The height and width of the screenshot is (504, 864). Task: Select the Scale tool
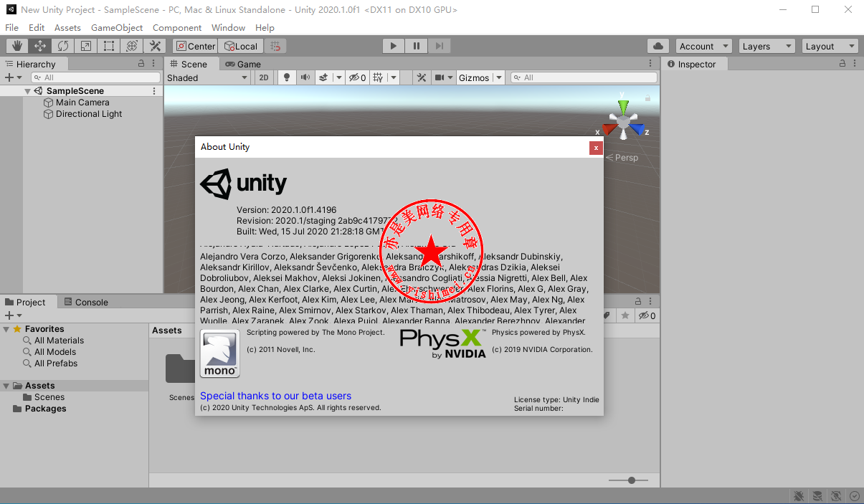86,46
